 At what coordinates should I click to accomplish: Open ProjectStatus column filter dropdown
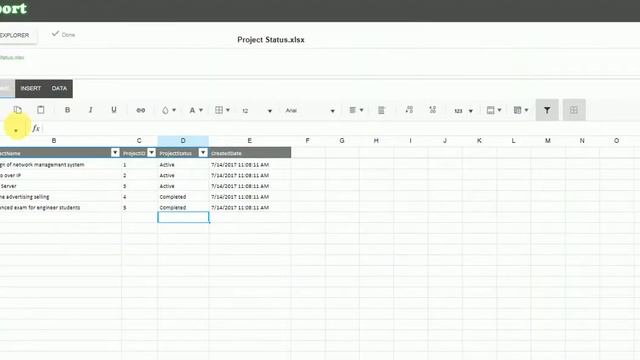203,153
